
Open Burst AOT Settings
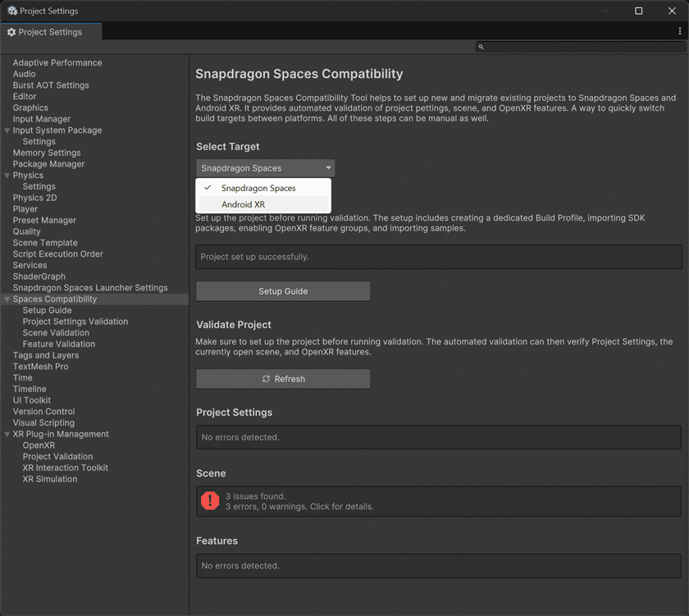pyautogui.click(x=51, y=85)
